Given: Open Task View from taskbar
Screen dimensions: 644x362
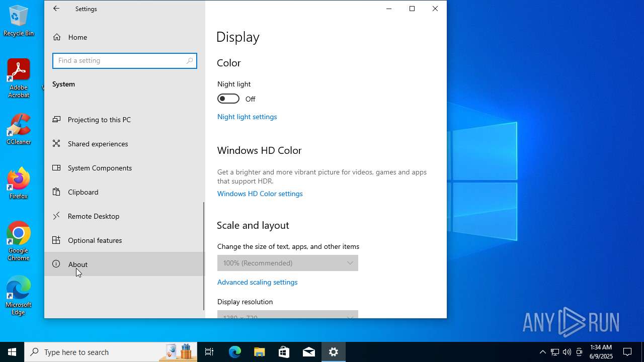Looking at the screenshot, I should [209, 352].
